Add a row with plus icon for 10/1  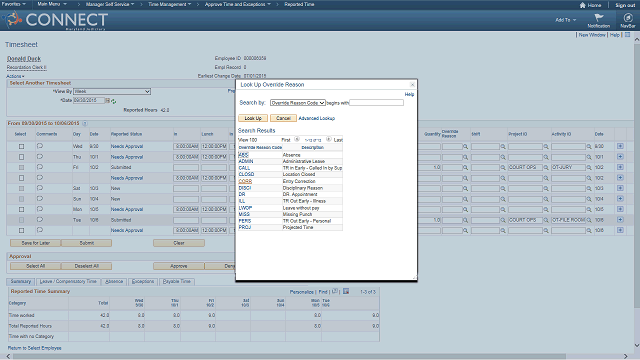(620, 157)
